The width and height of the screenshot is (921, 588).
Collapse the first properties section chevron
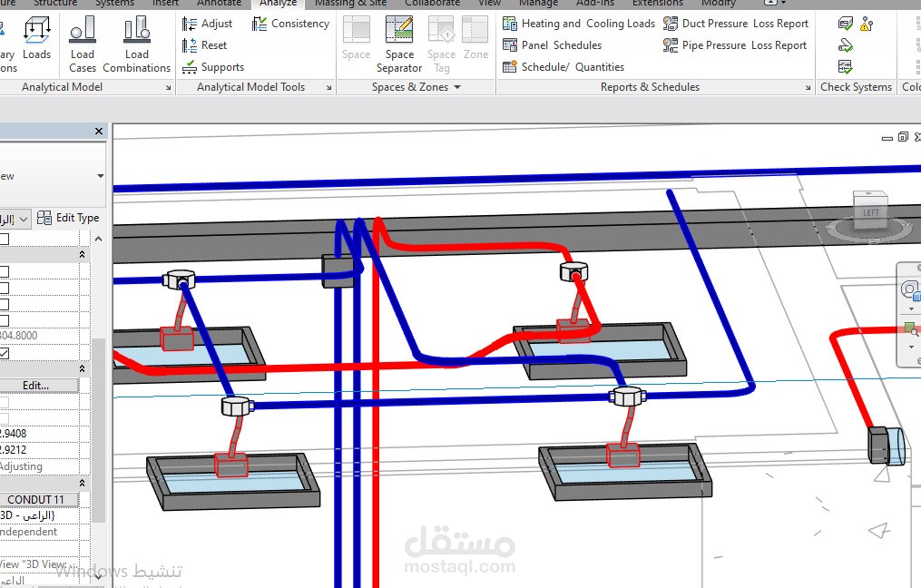pos(82,254)
